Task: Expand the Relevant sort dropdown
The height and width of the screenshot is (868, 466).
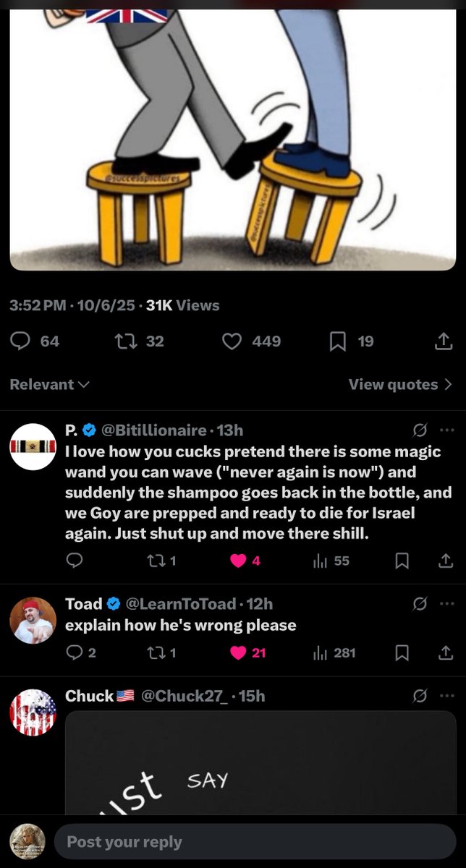Action: 49,385
